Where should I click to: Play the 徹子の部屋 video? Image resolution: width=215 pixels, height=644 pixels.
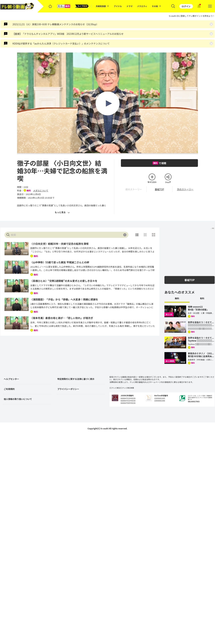(x=107, y=103)
